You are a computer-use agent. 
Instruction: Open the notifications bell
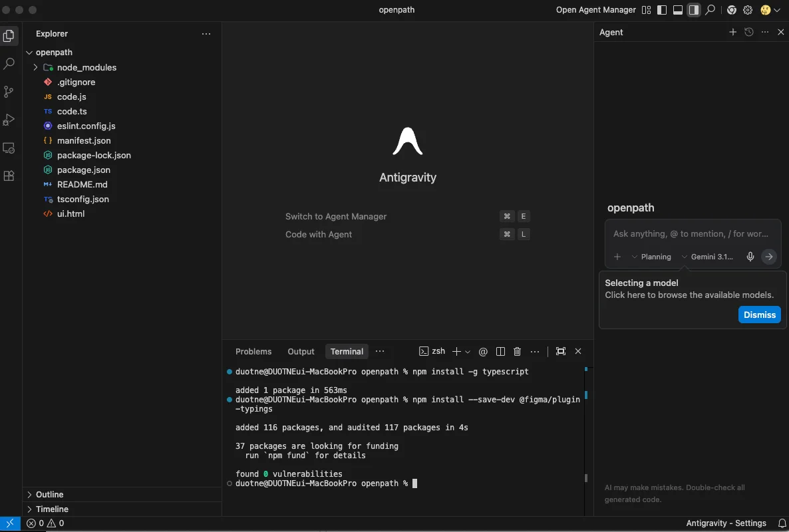pyautogui.click(x=782, y=523)
